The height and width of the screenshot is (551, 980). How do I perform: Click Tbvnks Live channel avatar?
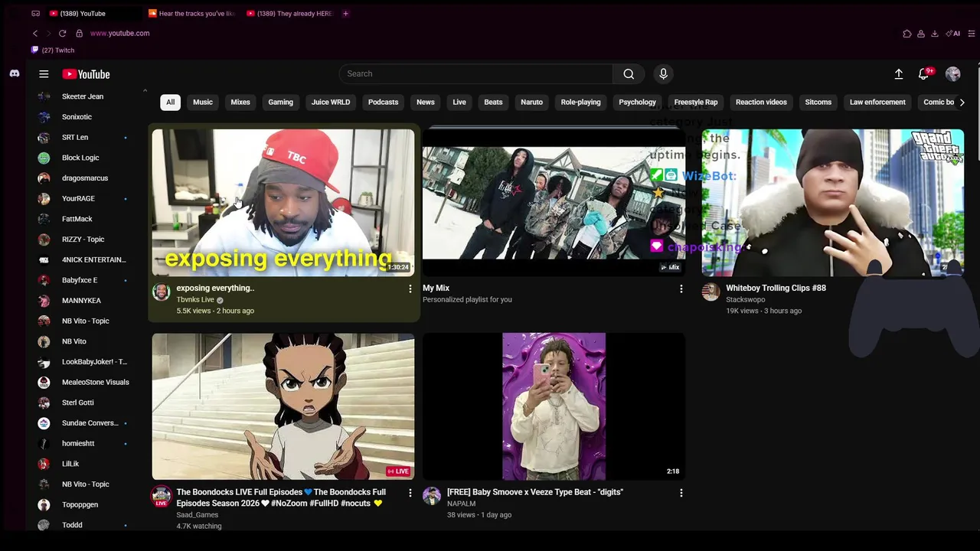click(161, 292)
